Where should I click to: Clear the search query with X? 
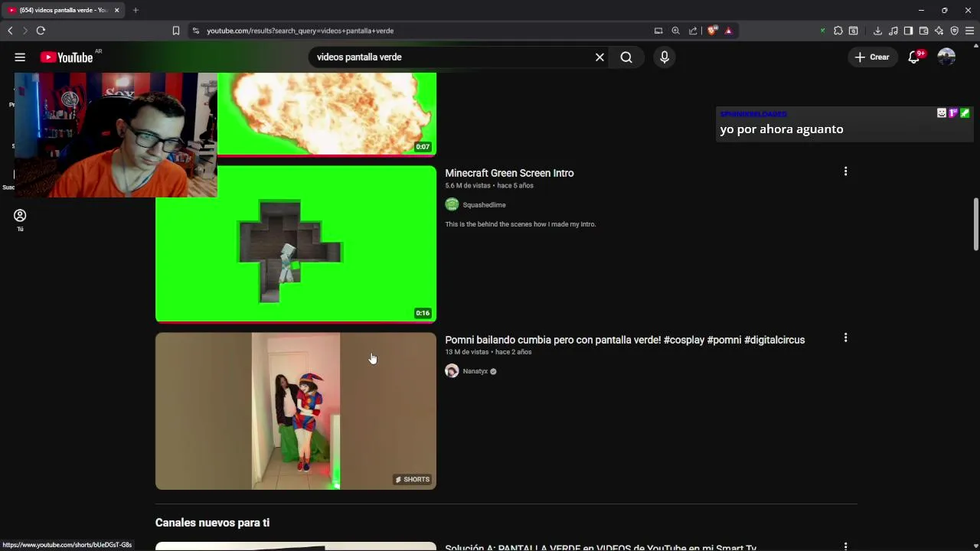point(599,57)
